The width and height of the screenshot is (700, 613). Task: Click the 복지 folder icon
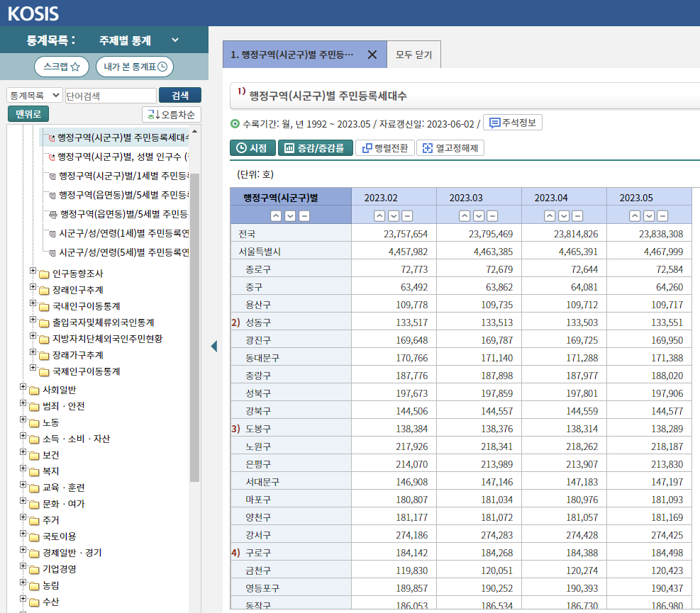[x=34, y=472]
